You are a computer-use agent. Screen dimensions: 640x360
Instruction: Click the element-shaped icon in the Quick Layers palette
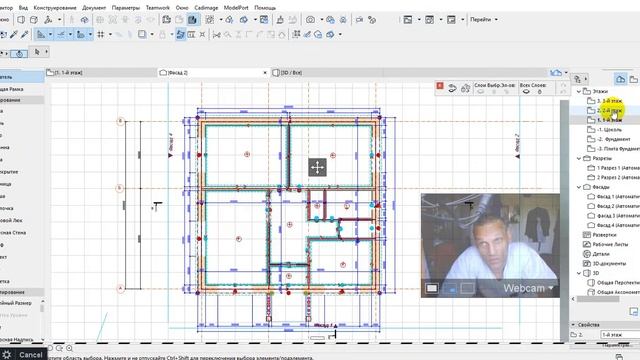pos(465,88)
